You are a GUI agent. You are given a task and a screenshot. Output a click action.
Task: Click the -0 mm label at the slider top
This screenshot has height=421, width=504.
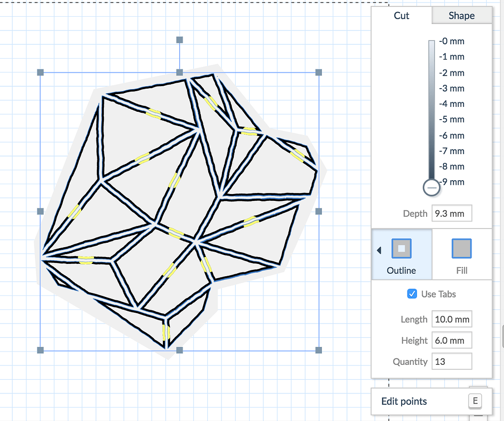451,41
